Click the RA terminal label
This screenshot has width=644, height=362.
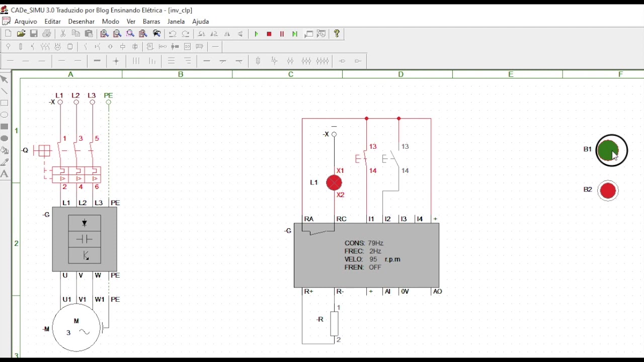click(309, 219)
